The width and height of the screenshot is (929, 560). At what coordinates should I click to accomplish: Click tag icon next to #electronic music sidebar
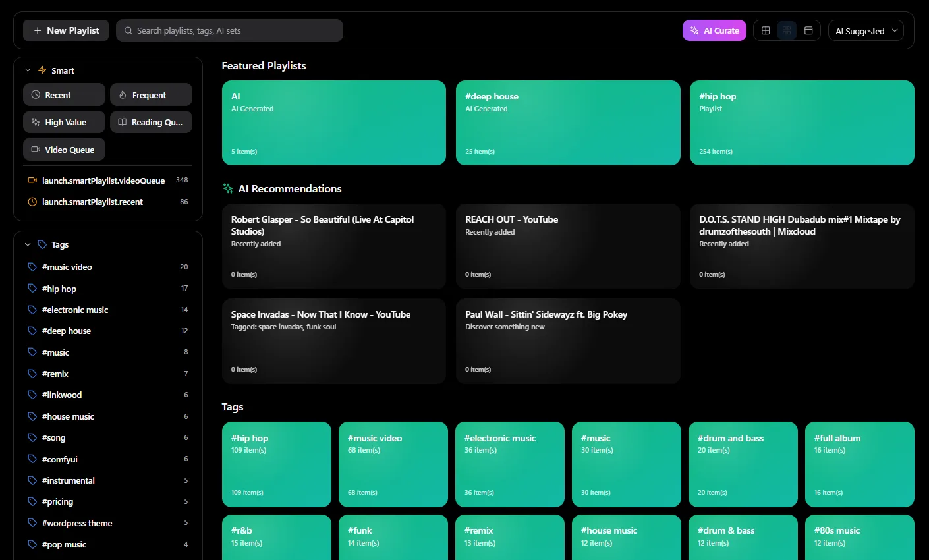(x=32, y=310)
